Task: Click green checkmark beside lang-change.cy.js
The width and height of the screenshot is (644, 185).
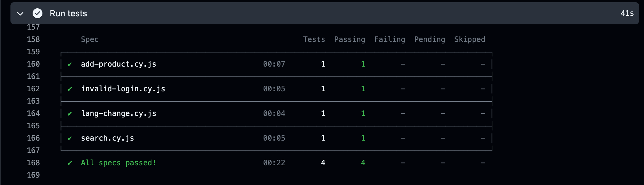Action: coord(70,113)
